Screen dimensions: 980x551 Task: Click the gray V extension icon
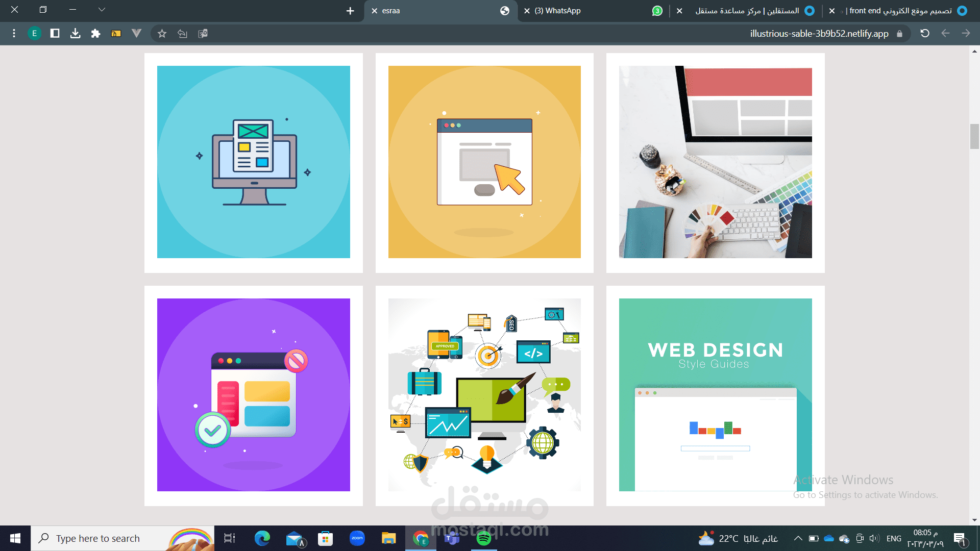136,34
